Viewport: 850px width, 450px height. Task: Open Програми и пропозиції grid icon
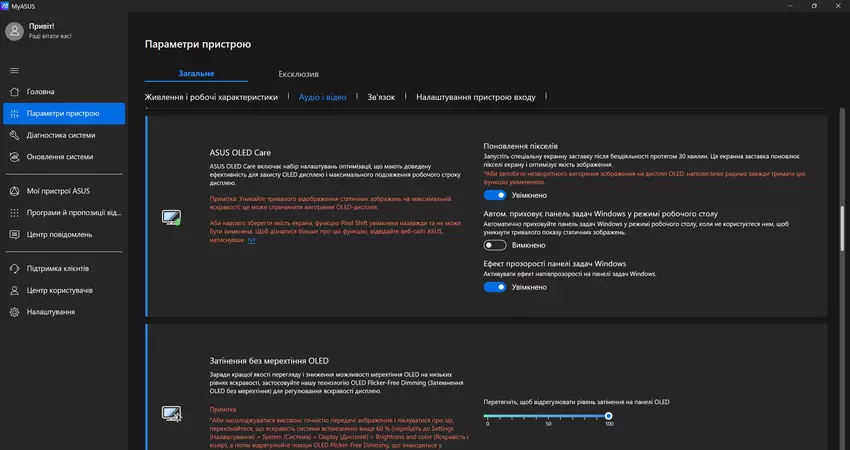click(14, 213)
